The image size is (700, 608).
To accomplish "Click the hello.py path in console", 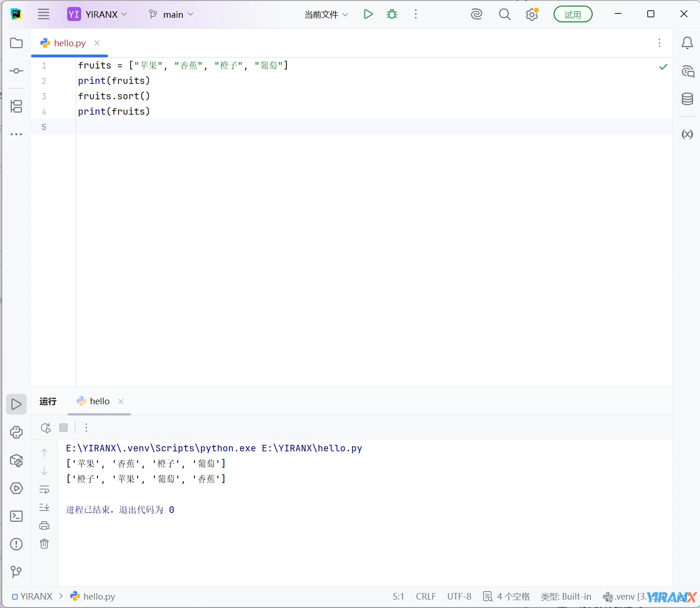I will point(312,448).
